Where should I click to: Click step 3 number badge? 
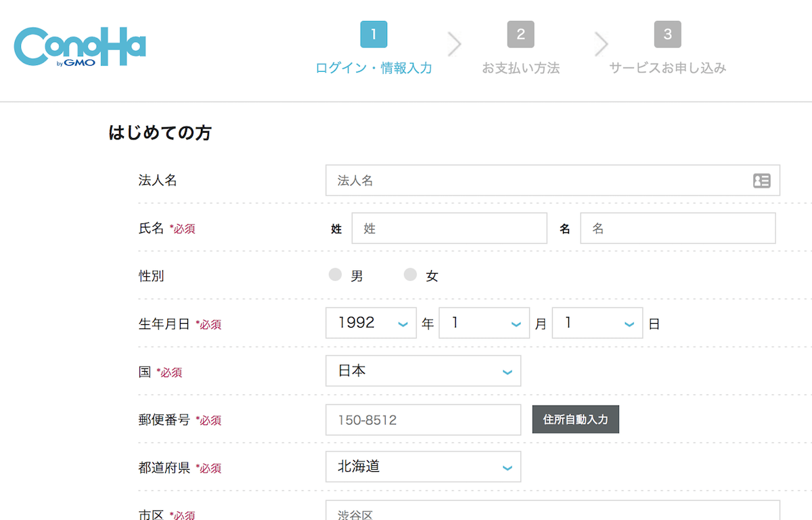pyautogui.click(x=667, y=35)
